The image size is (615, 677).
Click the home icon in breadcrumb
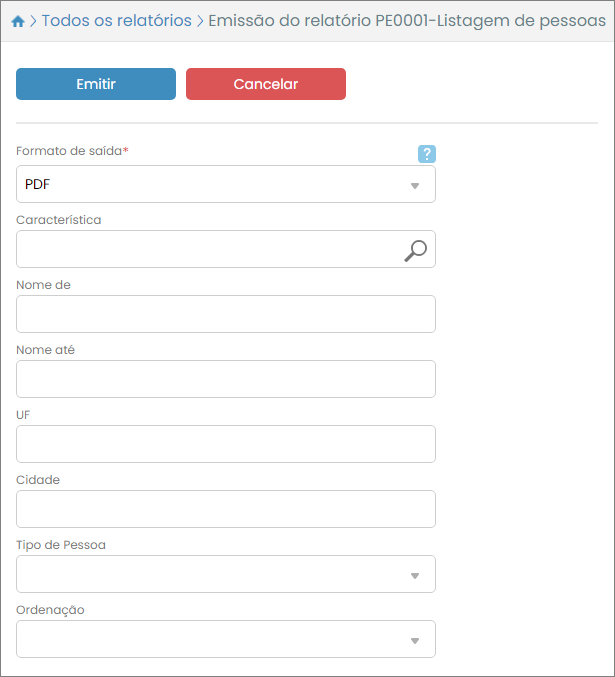click(18, 21)
